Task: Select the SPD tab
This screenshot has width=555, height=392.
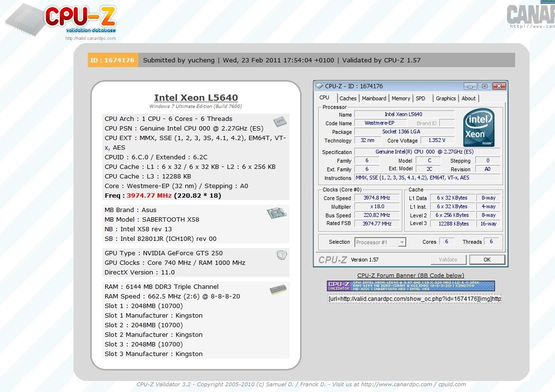Action: click(x=421, y=98)
